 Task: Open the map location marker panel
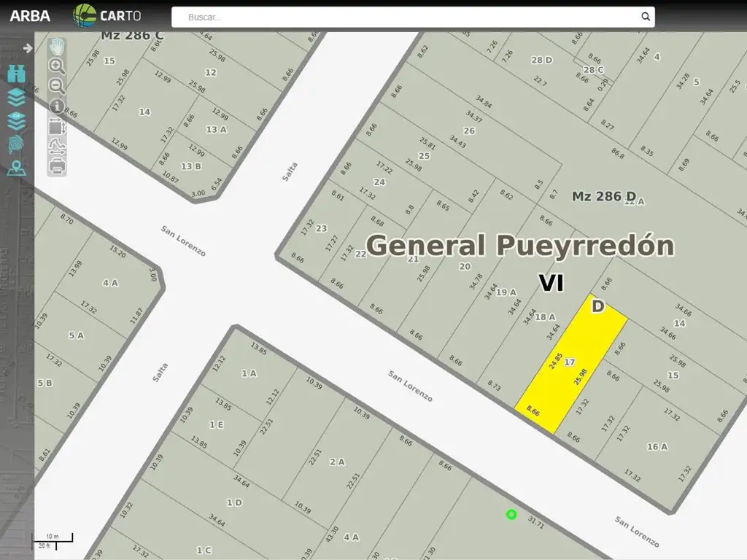click(x=16, y=168)
